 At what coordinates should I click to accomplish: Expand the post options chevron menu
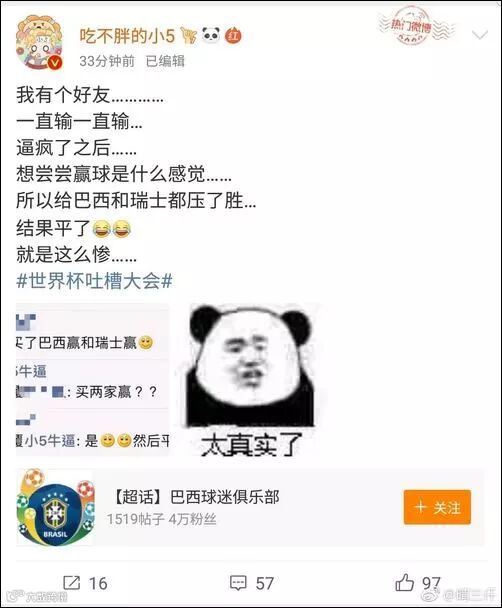[x=480, y=36]
